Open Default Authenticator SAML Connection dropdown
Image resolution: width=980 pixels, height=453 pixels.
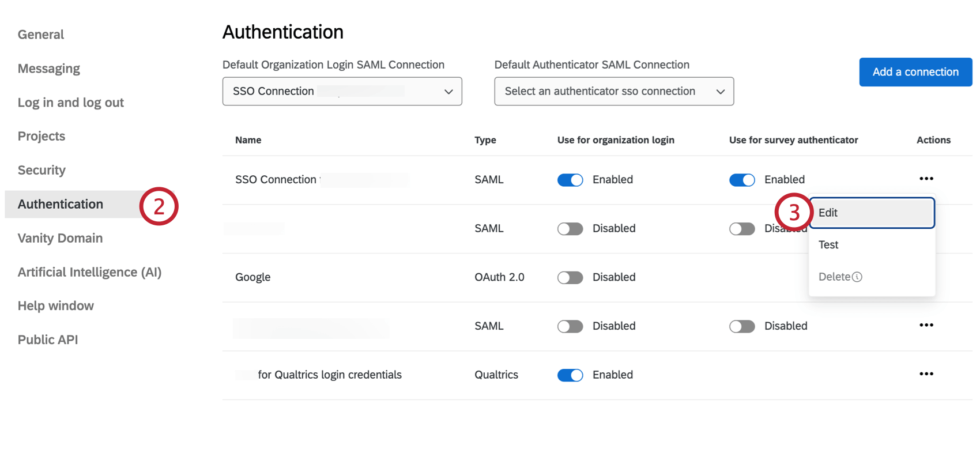[614, 92]
